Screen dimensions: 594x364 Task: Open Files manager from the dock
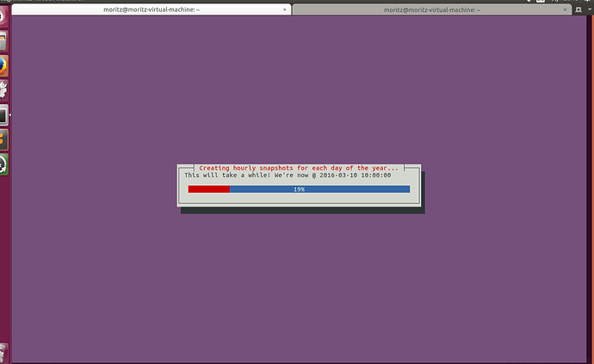coord(3,41)
